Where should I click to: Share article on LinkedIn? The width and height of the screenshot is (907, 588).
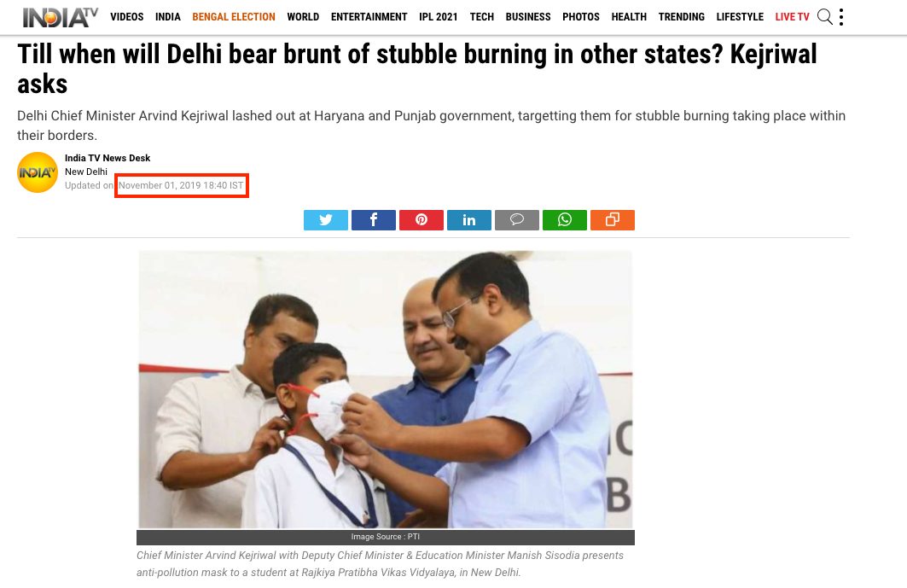tap(469, 220)
